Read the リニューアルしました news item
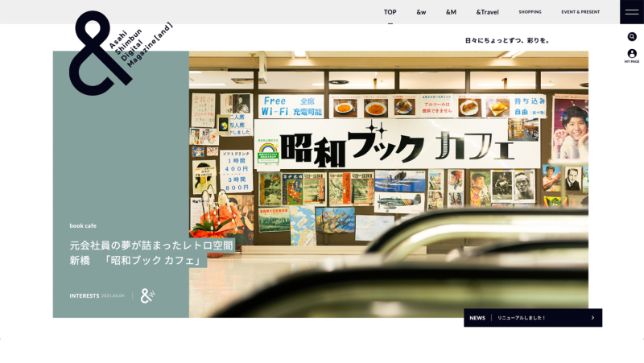Image resolution: width=644 pixels, height=363 pixels. point(522,318)
